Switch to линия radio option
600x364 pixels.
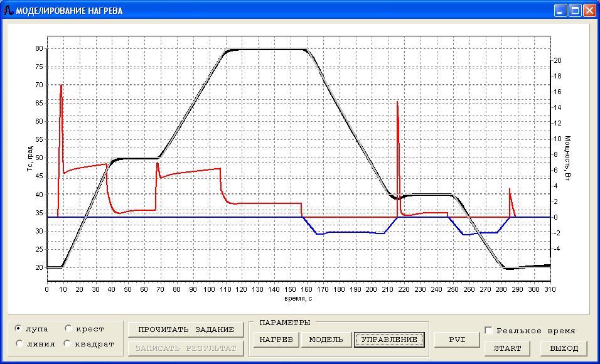(x=19, y=343)
